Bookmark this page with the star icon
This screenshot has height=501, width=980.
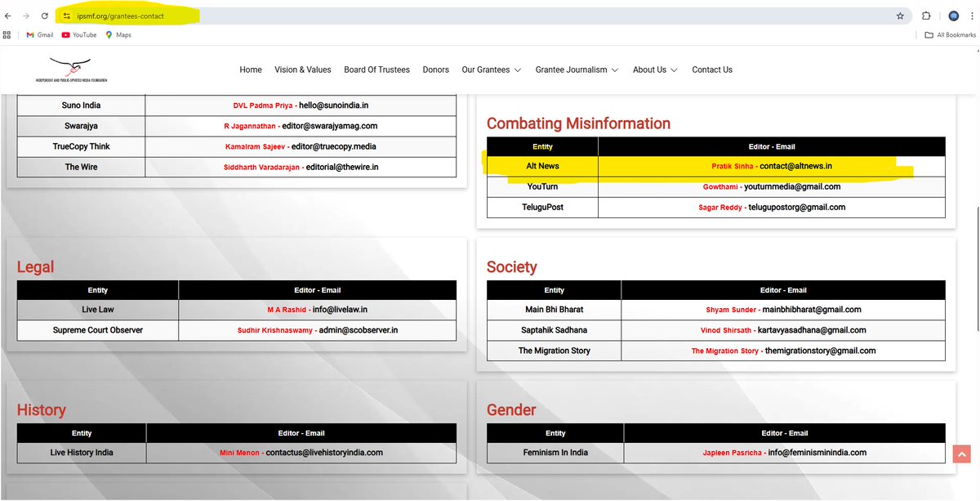coord(900,16)
